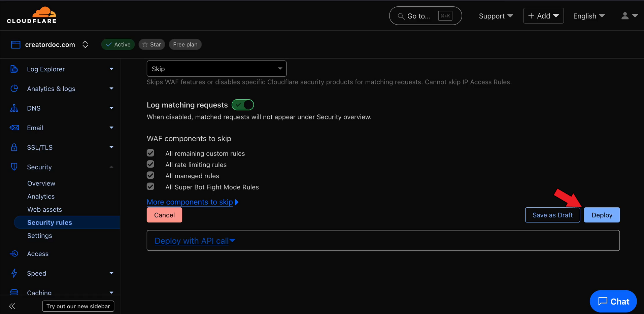Screen dimensions: 644x314
Task: Open Security Overview in sidebar
Action: pos(41,183)
